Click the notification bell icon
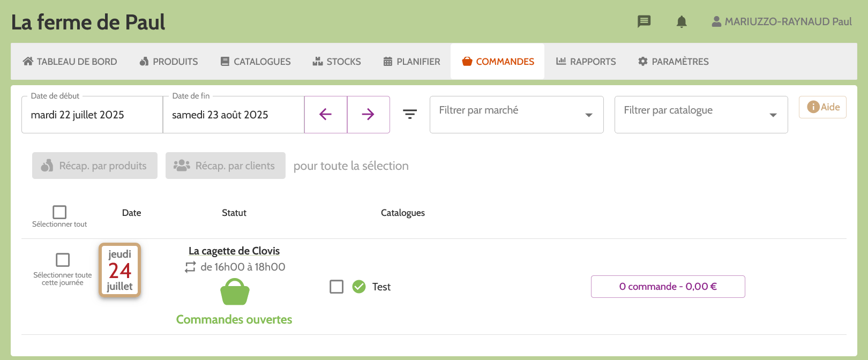 [682, 21]
